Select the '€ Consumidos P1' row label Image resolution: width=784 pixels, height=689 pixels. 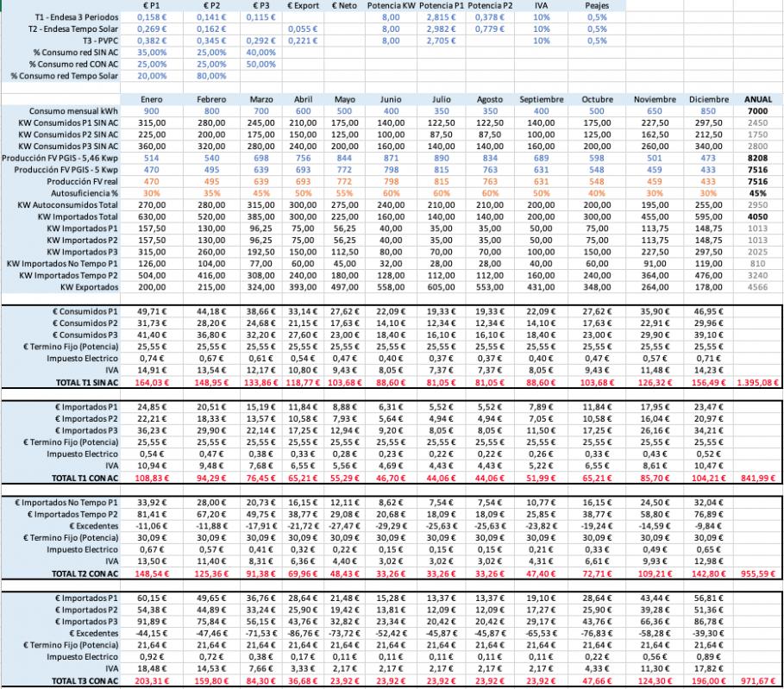pos(86,311)
